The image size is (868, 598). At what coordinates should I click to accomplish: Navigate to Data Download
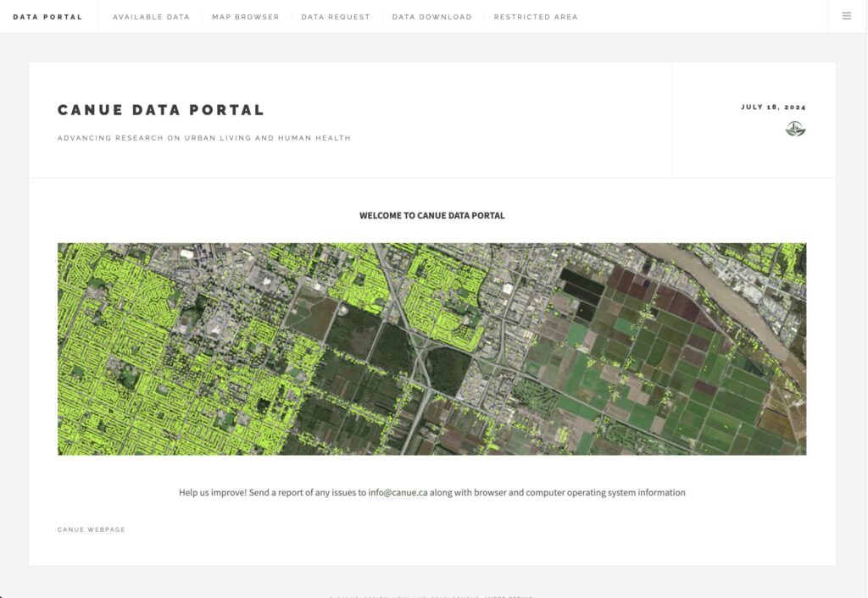(x=431, y=17)
